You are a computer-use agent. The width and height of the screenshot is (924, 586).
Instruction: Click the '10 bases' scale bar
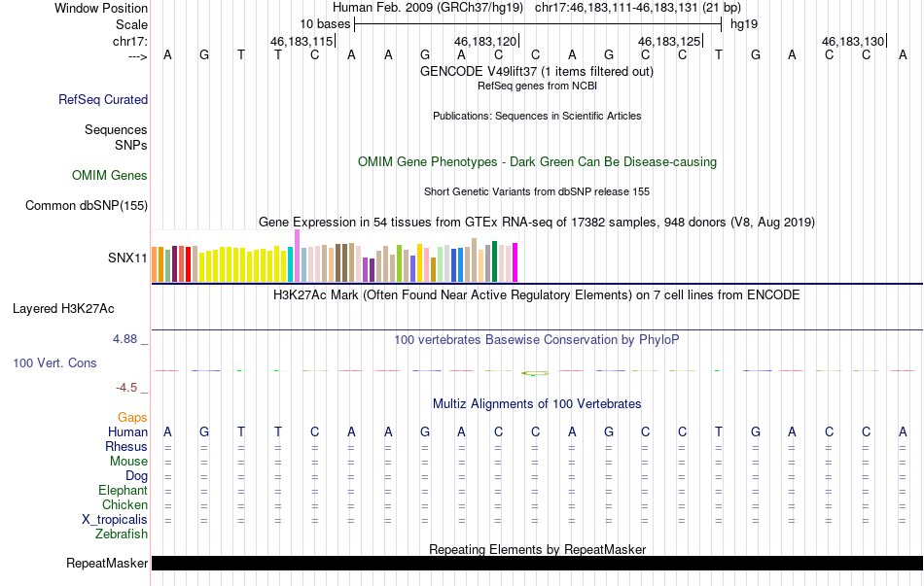click(538, 24)
